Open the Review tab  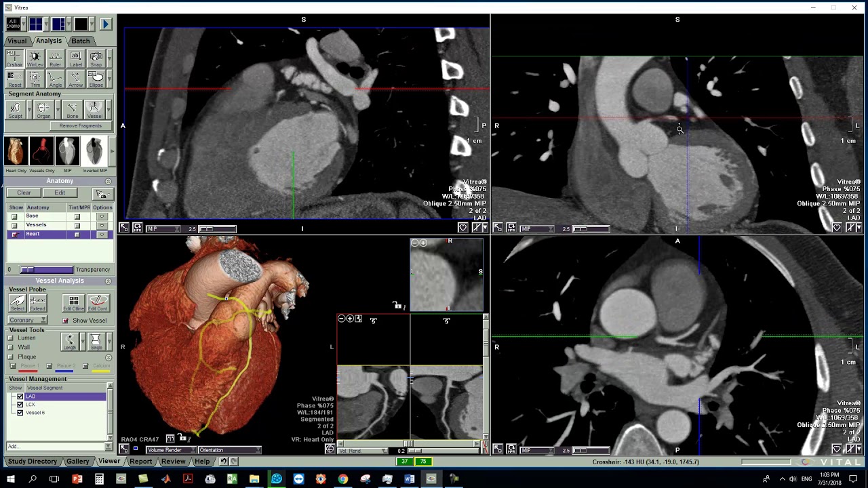coord(173,462)
